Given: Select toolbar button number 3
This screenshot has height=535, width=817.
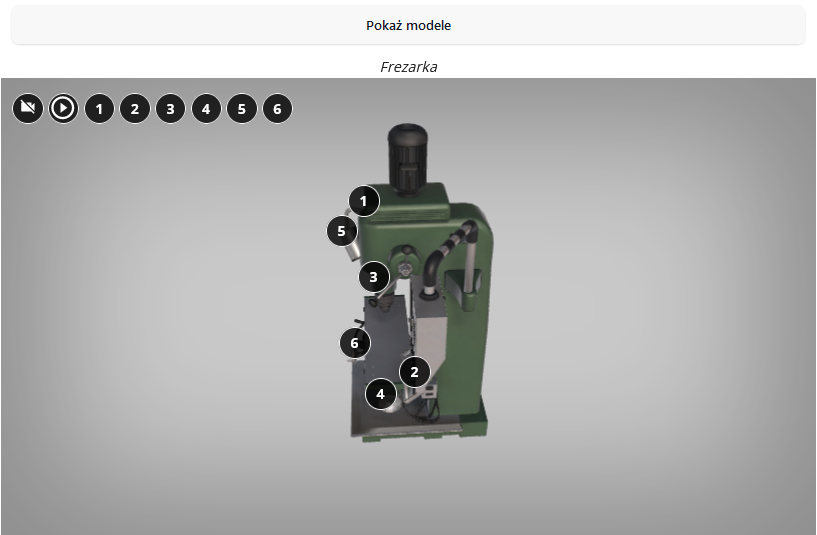Looking at the screenshot, I should 170,108.
